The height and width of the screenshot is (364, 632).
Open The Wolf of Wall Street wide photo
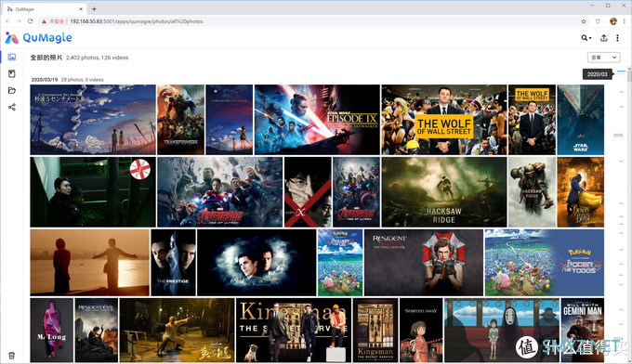[443, 120]
